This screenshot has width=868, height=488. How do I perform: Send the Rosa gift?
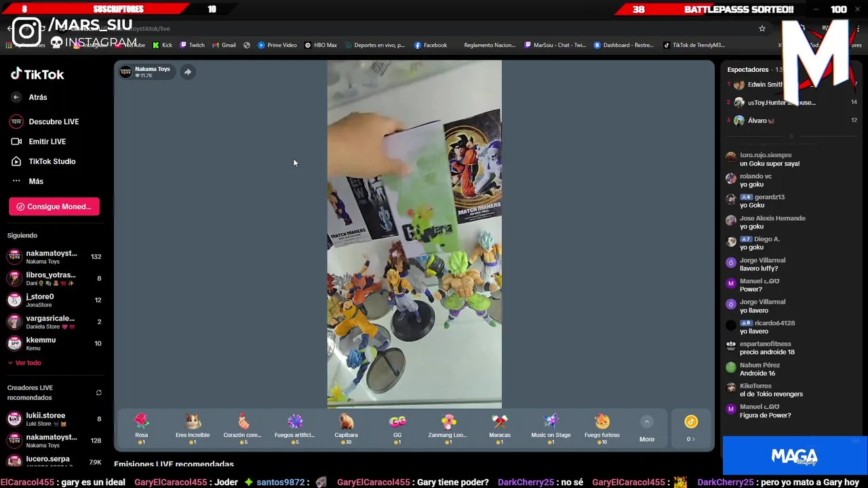(141, 429)
